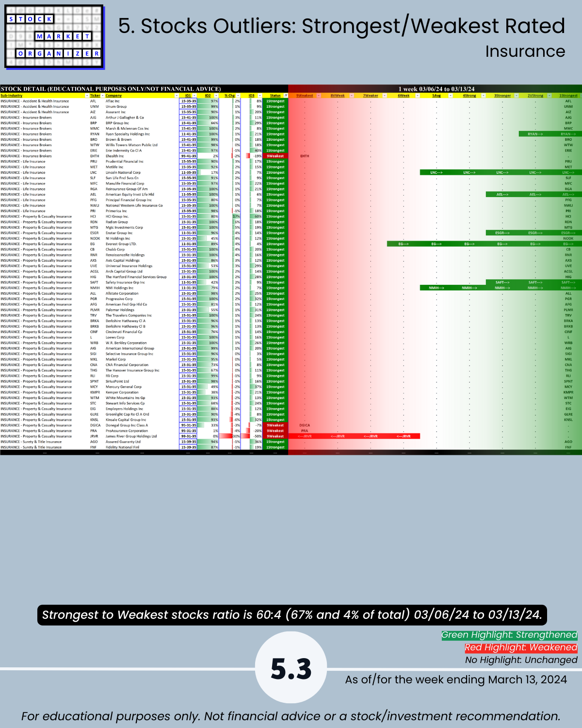Select the Lincoln National Corp cell

tap(123, 172)
